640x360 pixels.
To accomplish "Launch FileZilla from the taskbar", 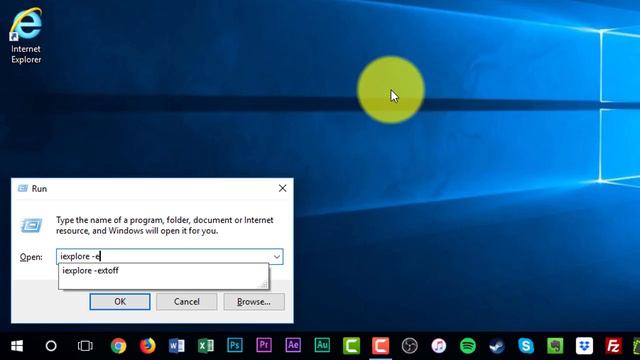I will click(613, 346).
